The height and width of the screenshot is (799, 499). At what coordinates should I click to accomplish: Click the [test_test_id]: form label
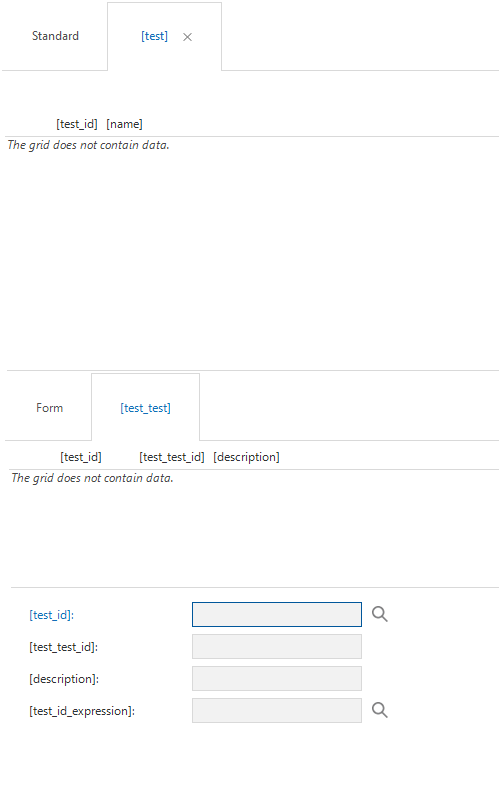(x=64, y=647)
